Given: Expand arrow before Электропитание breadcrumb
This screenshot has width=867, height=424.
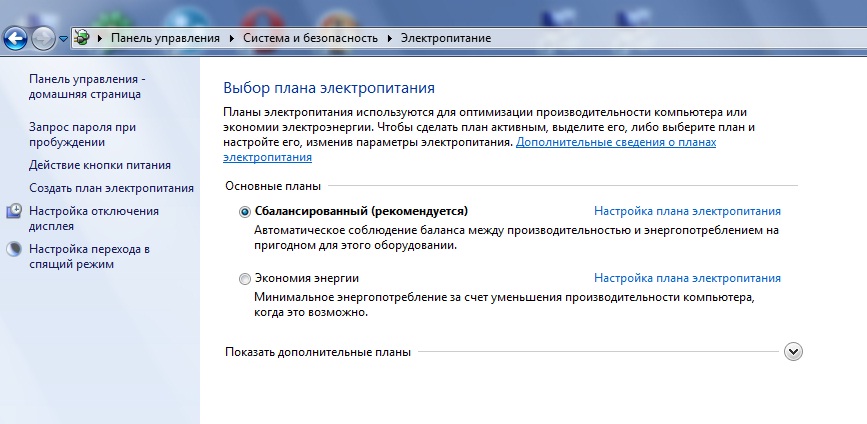Looking at the screenshot, I should pos(390,39).
